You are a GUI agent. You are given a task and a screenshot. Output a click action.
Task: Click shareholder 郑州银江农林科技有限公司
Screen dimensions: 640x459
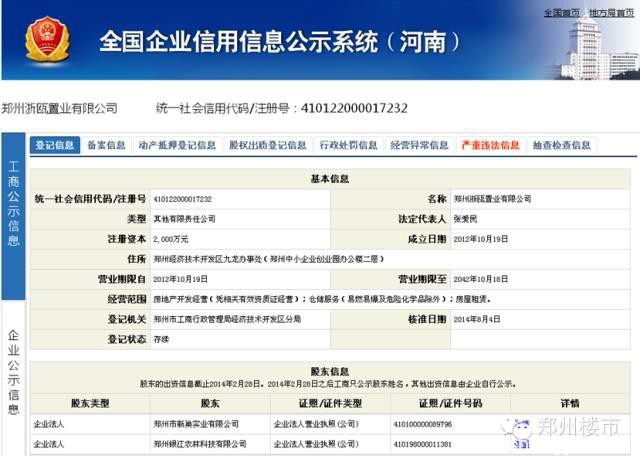[x=200, y=444]
